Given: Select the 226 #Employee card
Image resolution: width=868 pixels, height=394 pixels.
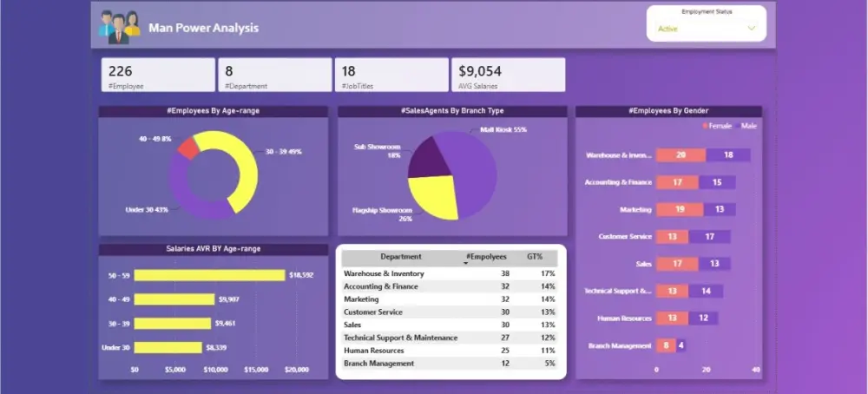Looking at the screenshot, I should [158, 75].
